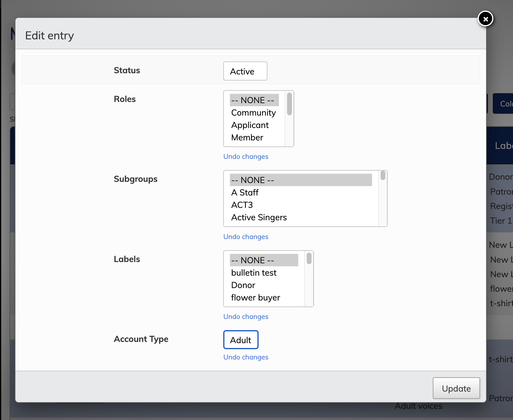Close the Edit entry dialog
The image size is (513, 420).
485,19
